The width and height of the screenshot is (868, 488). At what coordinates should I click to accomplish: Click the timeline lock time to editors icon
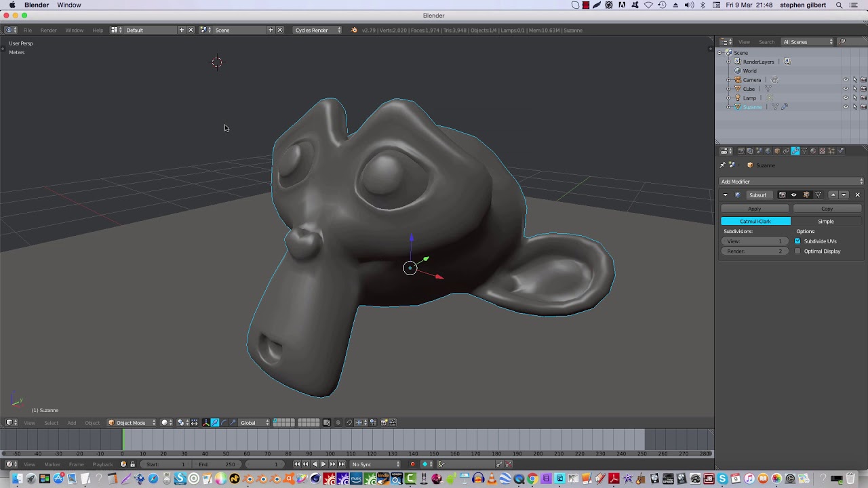(x=132, y=464)
